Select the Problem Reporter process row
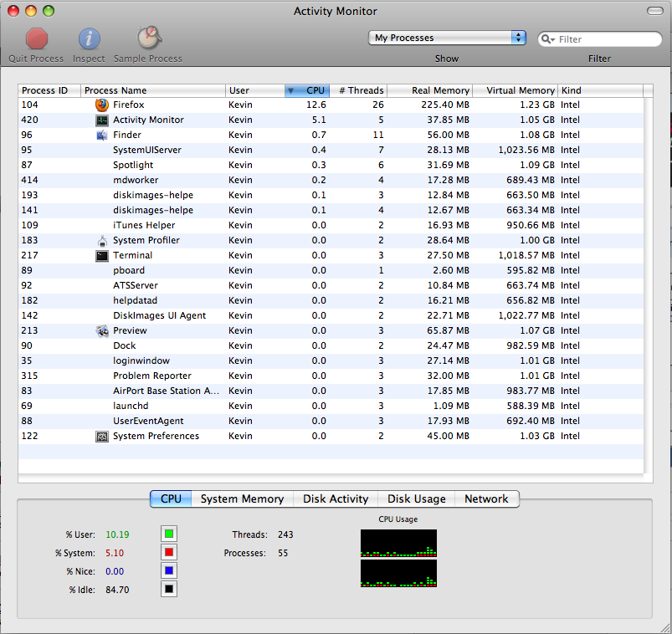 point(331,376)
